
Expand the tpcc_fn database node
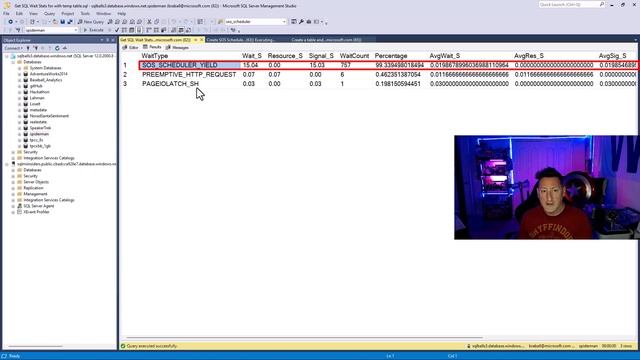[20, 140]
